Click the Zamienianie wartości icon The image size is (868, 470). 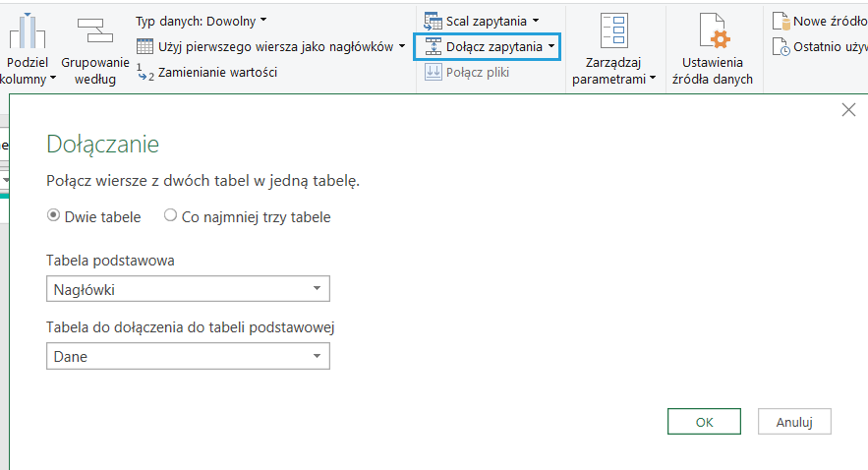tap(145, 72)
